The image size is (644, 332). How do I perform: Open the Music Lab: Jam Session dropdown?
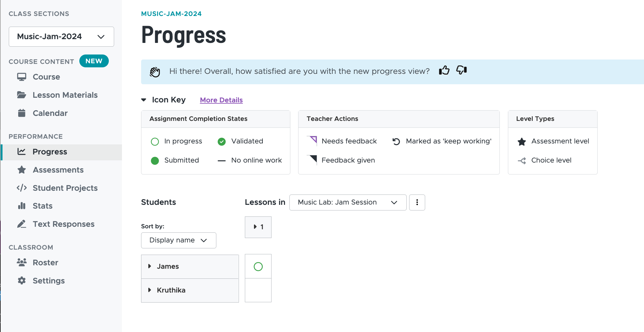coord(348,202)
